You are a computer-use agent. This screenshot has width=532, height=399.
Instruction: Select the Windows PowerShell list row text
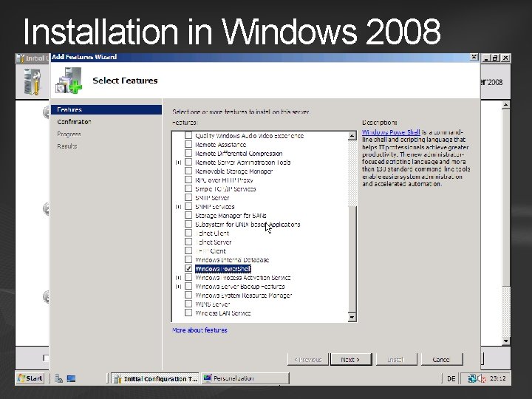coord(223,269)
